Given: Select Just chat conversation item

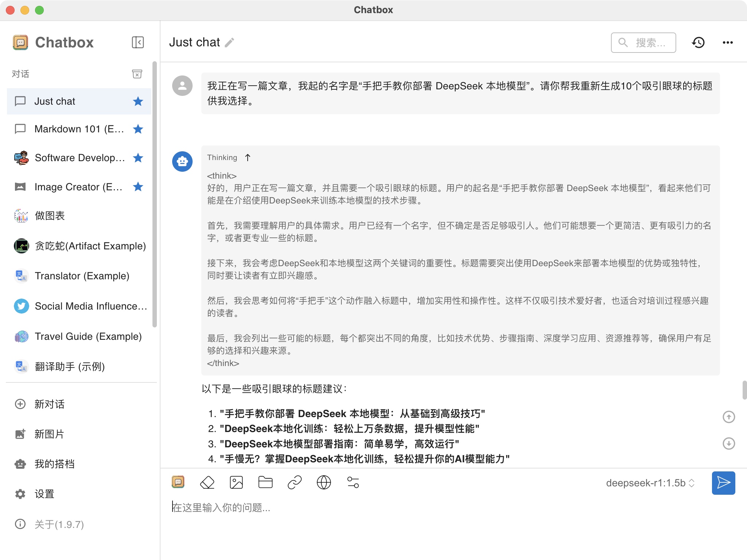Looking at the screenshot, I should click(x=79, y=101).
